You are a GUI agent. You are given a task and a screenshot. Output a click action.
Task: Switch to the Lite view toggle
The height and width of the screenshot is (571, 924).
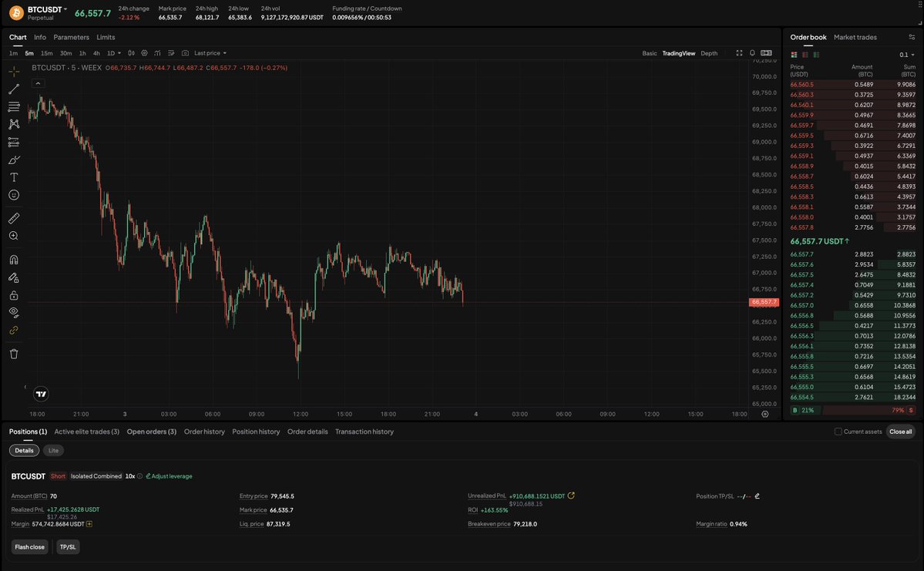[53, 450]
